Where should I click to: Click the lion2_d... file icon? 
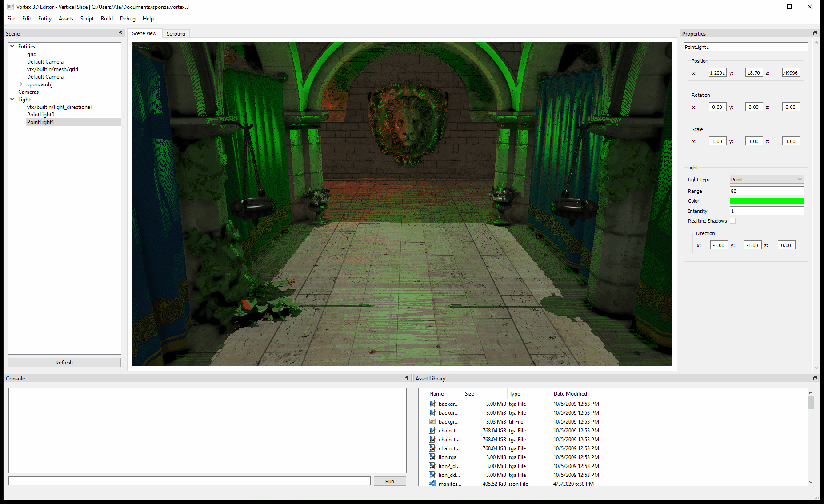(x=432, y=466)
